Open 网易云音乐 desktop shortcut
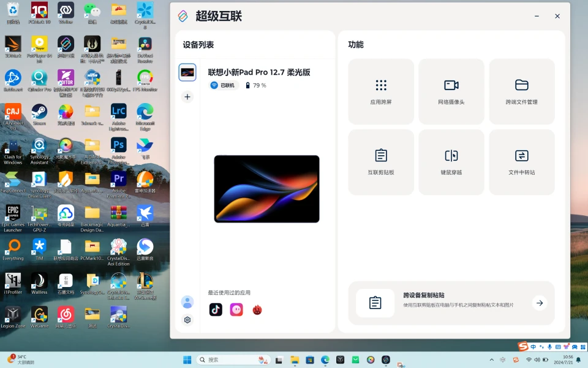The height and width of the screenshot is (368, 588). tap(66, 317)
